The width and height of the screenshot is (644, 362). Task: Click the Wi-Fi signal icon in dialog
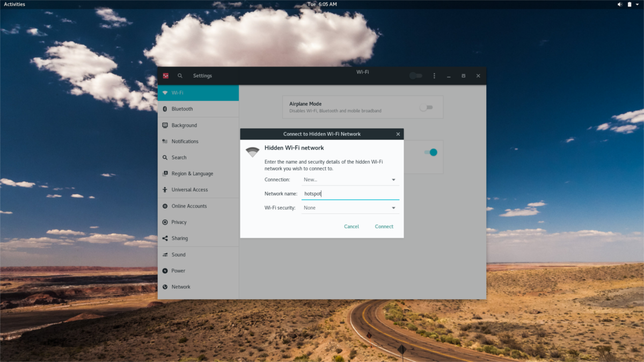[252, 152]
